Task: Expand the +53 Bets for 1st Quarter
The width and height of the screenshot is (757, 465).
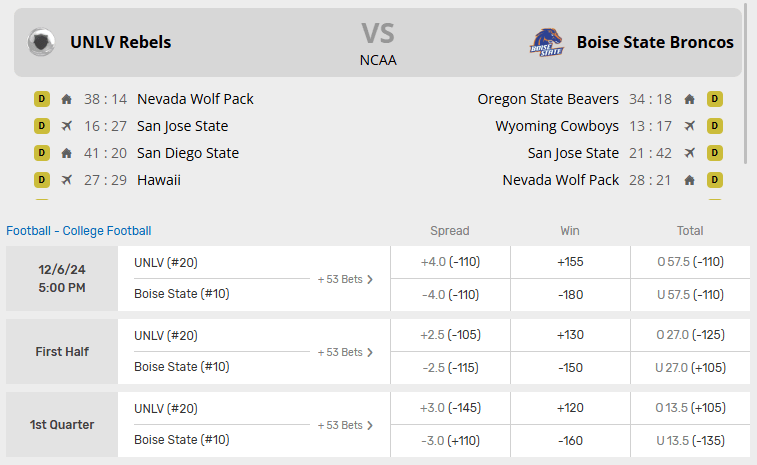Action: 345,425
